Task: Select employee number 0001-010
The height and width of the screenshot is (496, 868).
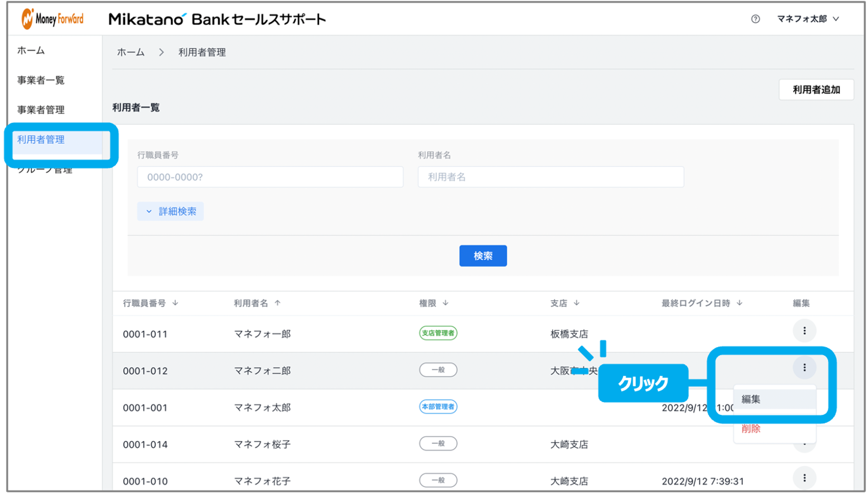Action: click(145, 481)
